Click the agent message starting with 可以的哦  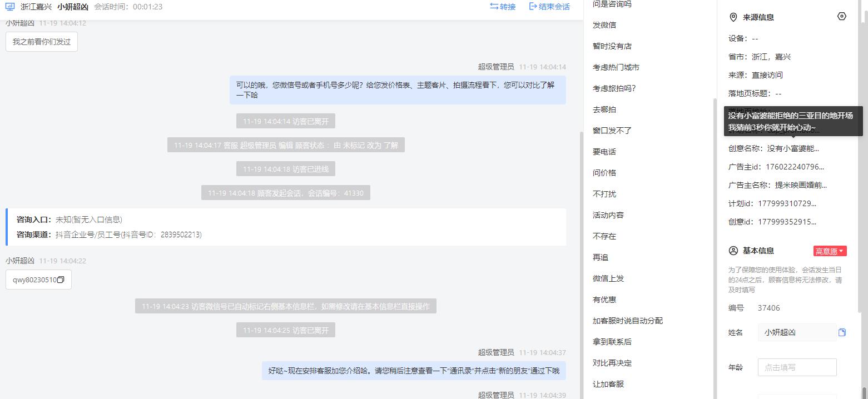[x=398, y=90]
